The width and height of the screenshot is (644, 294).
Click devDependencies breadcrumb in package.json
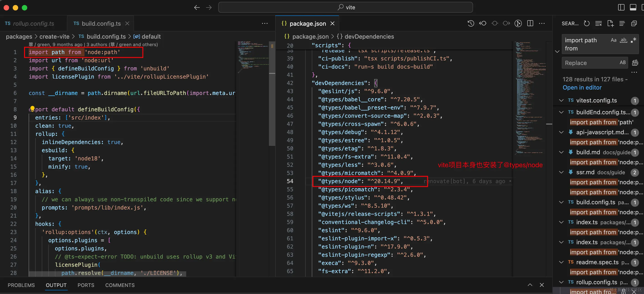click(x=369, y=37)
